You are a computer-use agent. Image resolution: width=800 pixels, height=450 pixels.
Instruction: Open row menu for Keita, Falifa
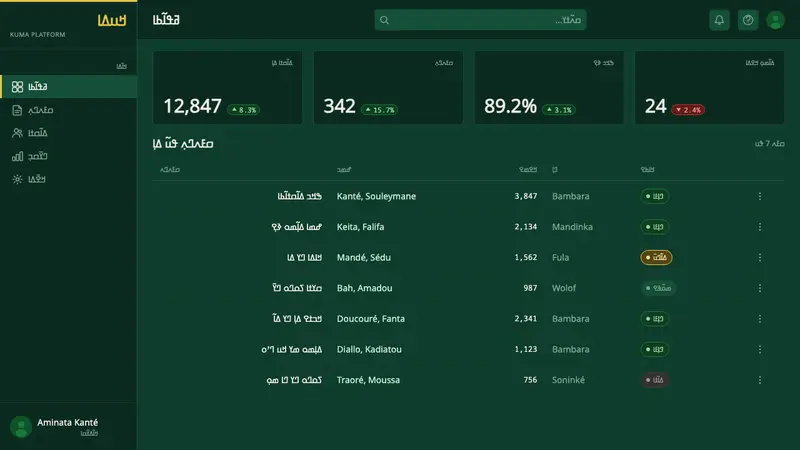(760, 227)
